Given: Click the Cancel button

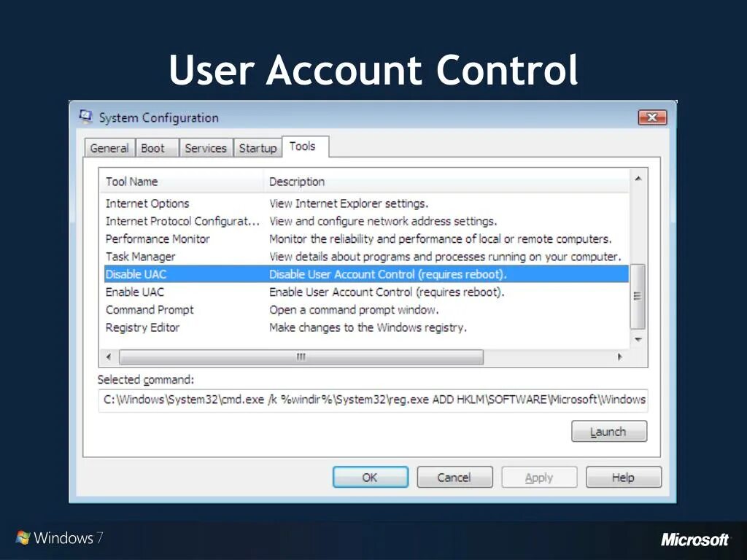Looking at the screenshot, I should [454, 477].
